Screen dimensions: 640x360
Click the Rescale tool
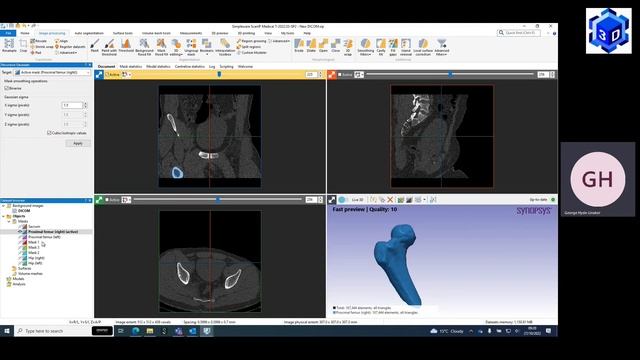point(39,41)
